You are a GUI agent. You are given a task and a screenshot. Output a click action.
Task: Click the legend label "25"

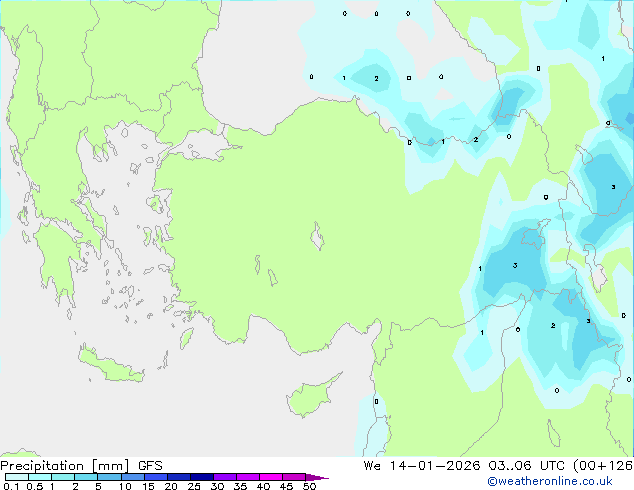click(194, 486)
